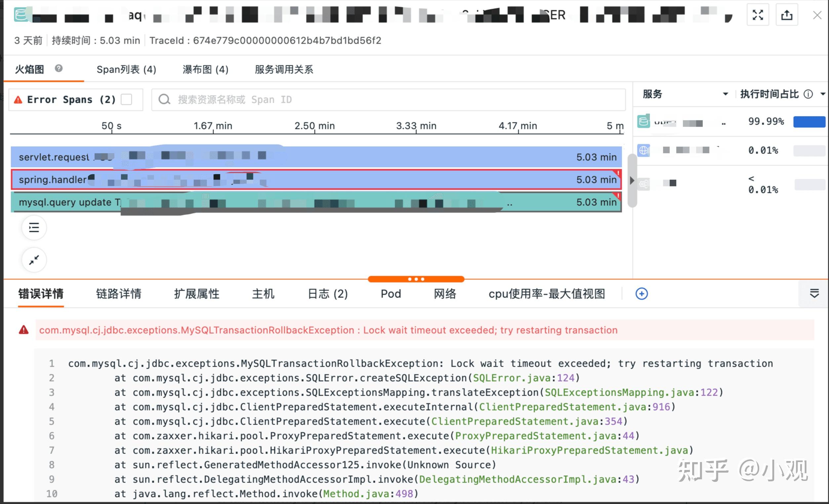The image size is (829, 504).
Task: Click the share/export icon in the header
Action: 787,15
